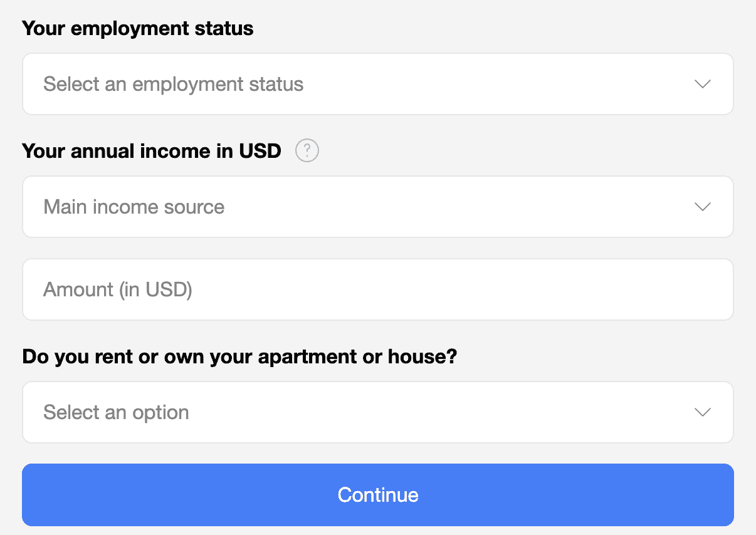Focus the Amount (in USD) input field
The height and width of the screenshot is (535, 756).
tap(377, 289)
